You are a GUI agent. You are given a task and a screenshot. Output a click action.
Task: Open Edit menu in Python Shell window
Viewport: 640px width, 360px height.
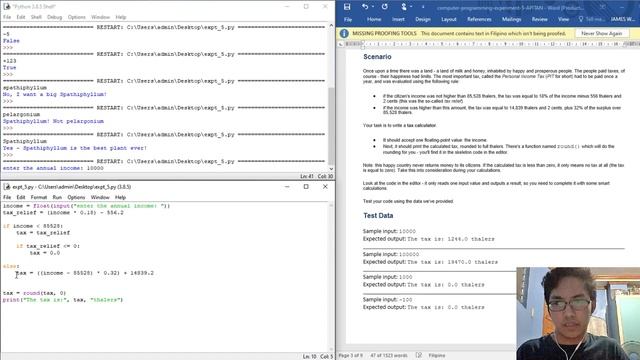(20, 17)
